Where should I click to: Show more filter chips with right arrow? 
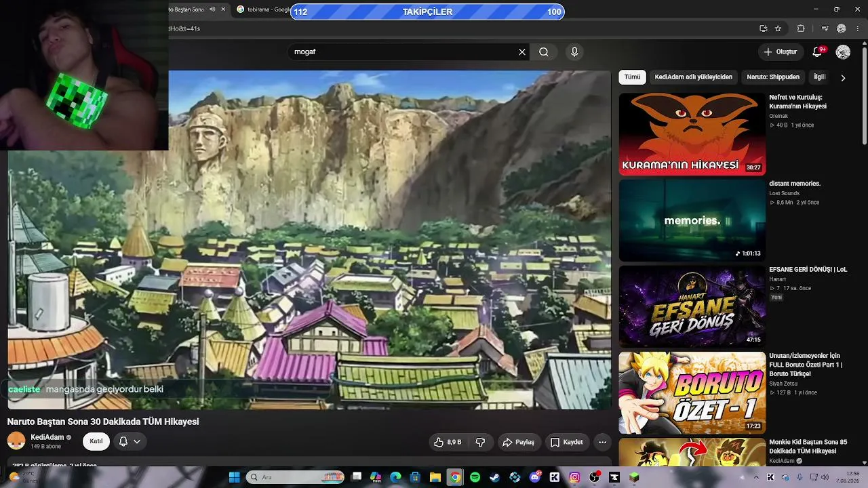(x=843, y=78)
